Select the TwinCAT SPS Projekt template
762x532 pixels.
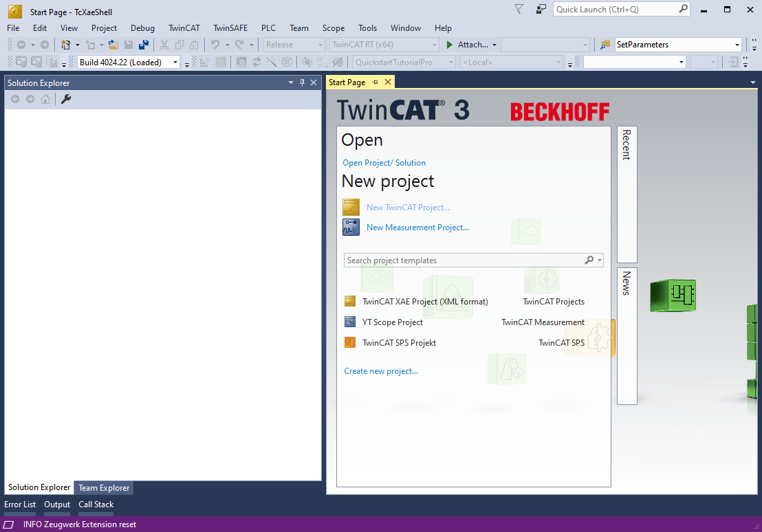click(399, 342)
